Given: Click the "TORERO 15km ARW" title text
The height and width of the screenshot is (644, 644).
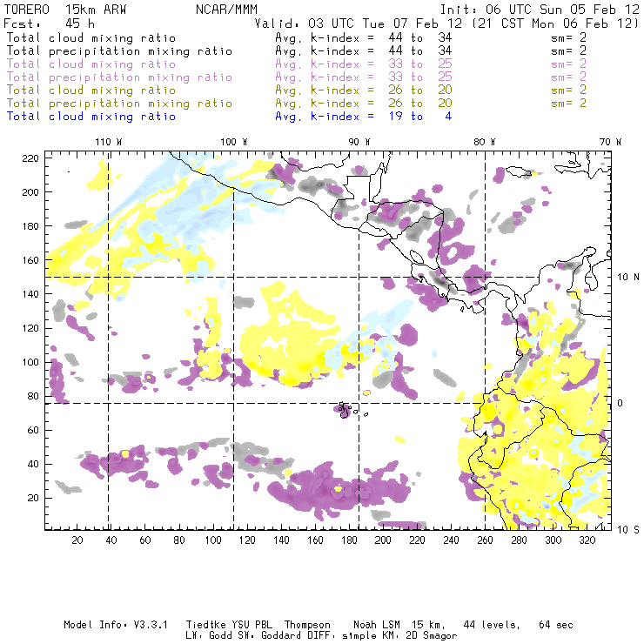Looking at the screenshot, I should click(x=65, y=10).
